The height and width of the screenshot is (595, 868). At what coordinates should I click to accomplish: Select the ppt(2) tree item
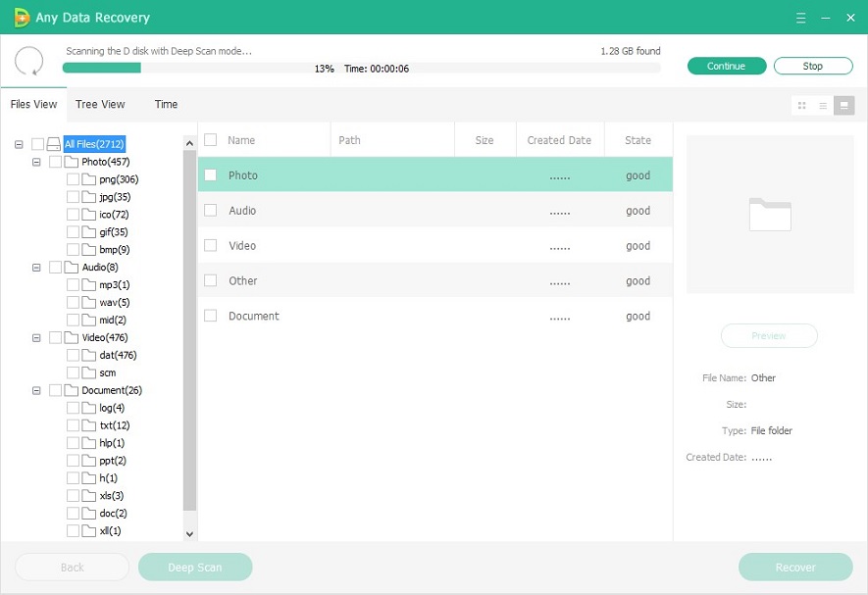point(113,461)
